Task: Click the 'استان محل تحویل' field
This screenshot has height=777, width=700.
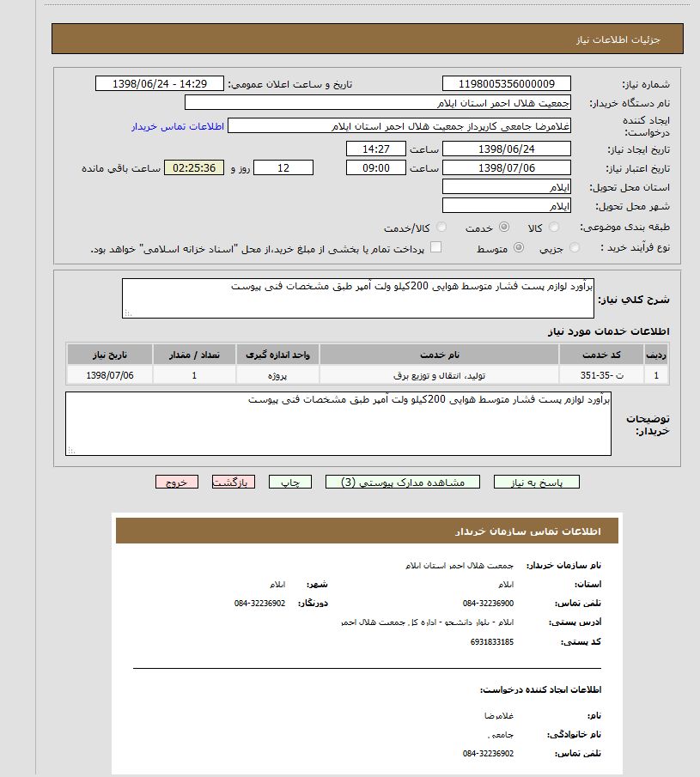Action: (x=507, y=187)
